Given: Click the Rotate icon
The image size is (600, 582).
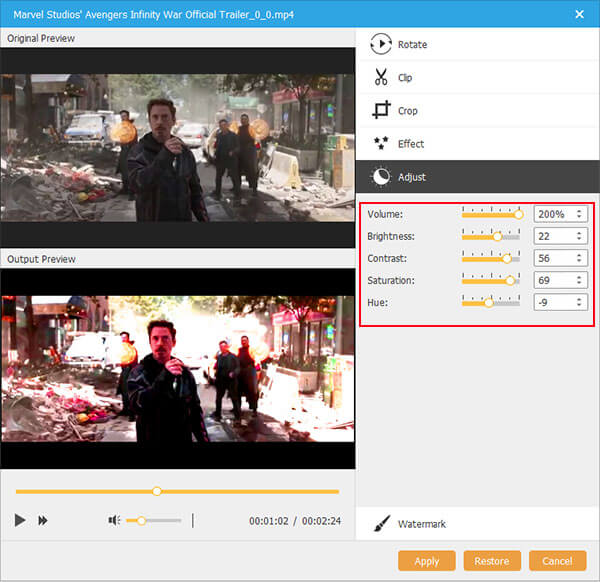Looking at the screenshot, I should point(381,44).
